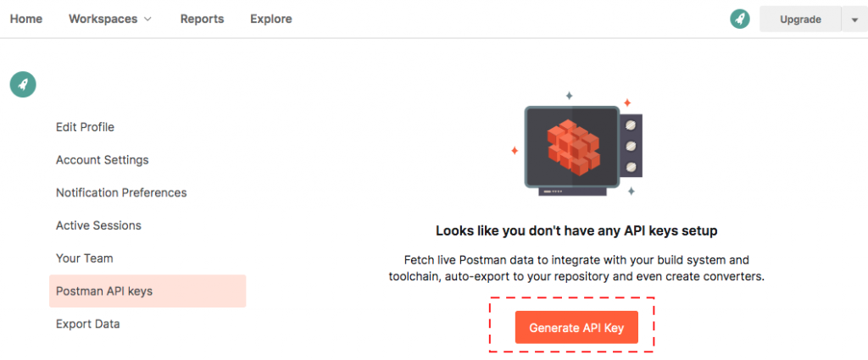This screenshot has height=360, width=868.
Task: Click the rocket avatar icon in top bar
Action: 739,19
